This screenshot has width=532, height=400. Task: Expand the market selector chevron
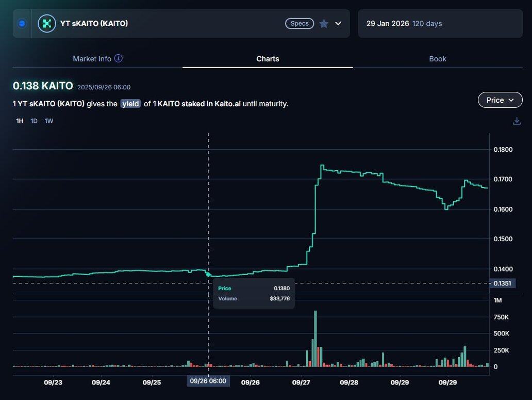tap(338, 23)
